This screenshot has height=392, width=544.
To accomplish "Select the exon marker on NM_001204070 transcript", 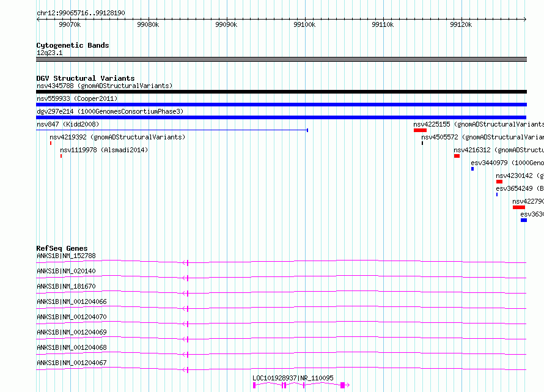I will pos(188,324).
